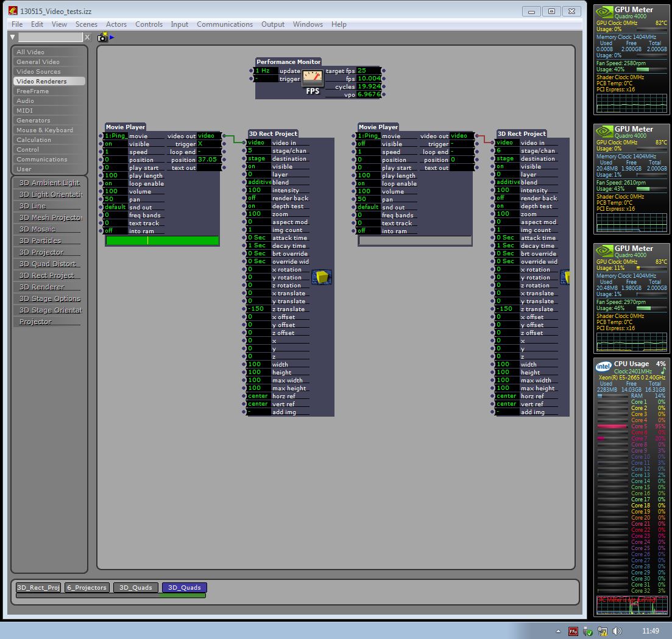
Task: Toggle second 3D Rect Project visible value
Action: (508, 166)
